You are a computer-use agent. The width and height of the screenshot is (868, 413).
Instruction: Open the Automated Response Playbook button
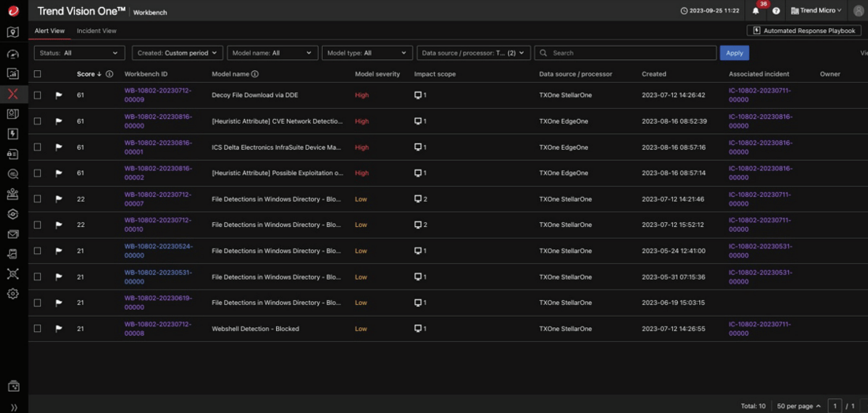point(804,31)
